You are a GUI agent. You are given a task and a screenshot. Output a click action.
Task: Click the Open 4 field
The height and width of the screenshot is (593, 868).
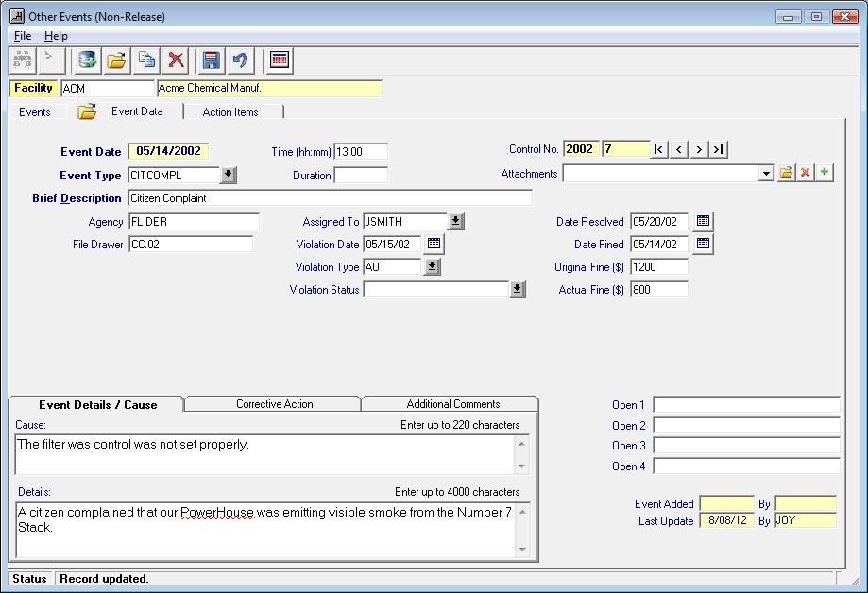click(746, 466)
